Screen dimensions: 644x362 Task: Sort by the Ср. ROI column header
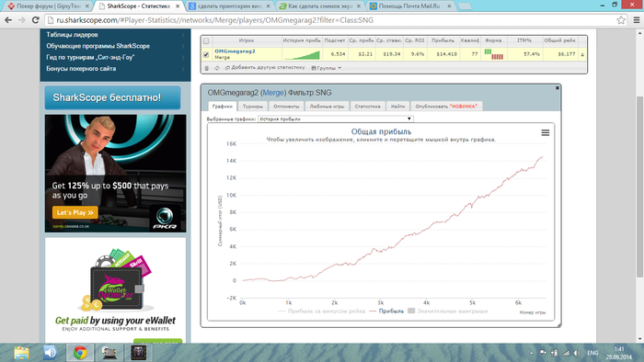click(x=414, y=40)
